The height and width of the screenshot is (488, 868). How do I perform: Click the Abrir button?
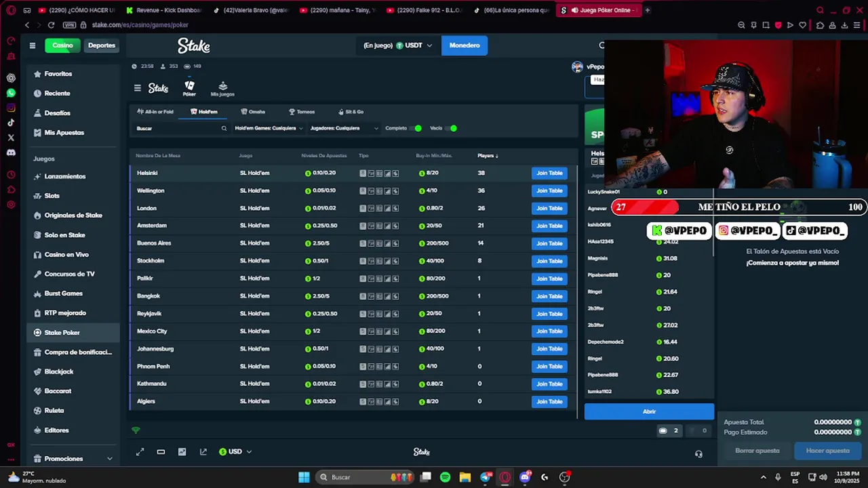point(649,411)
